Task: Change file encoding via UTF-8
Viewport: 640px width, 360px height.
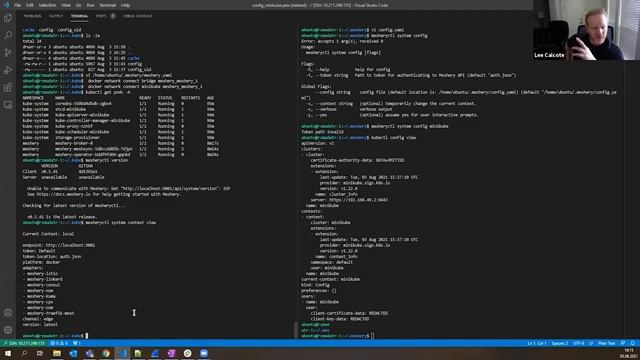Action: click(x=579, y=343)
